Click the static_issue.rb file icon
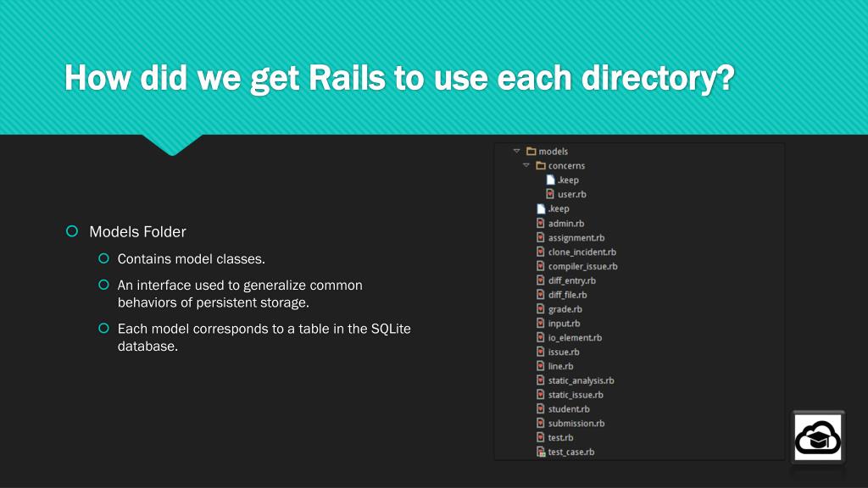The image size is (868, 488). [541, 395]
